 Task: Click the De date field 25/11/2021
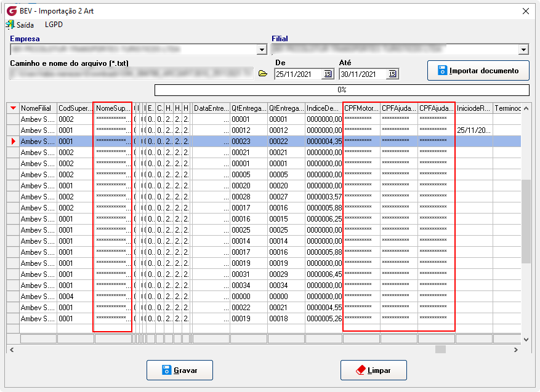[x=299, y=74]
